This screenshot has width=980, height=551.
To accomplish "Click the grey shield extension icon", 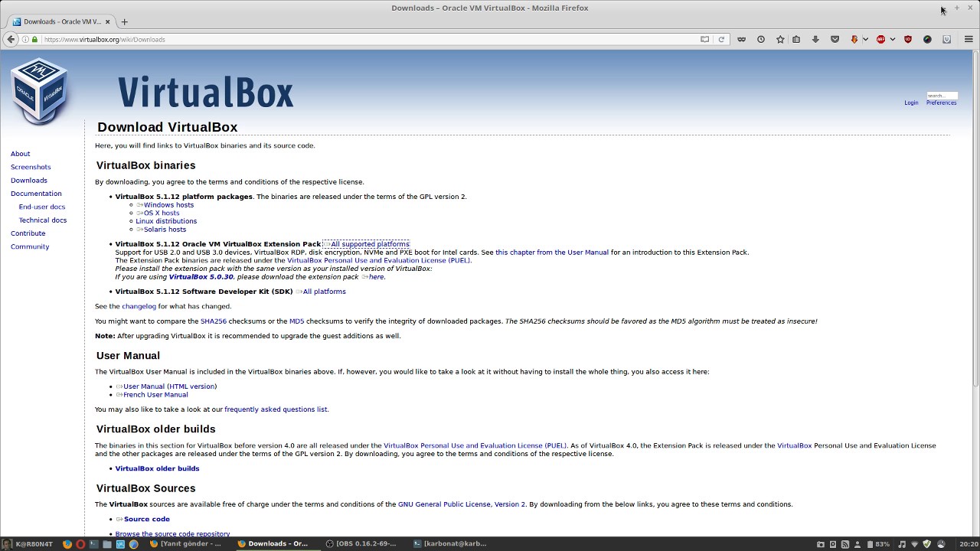I will (x=946, y=39).
